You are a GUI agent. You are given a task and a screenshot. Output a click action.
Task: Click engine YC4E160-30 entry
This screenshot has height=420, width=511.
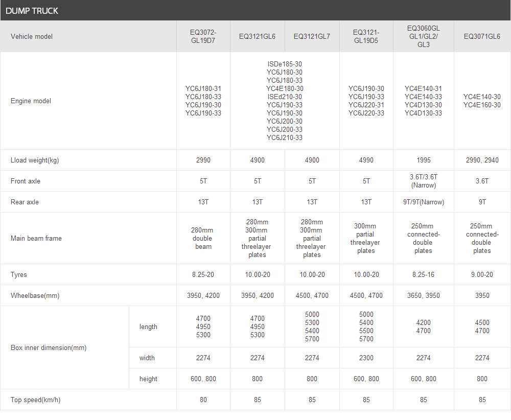tap(482, 105)
